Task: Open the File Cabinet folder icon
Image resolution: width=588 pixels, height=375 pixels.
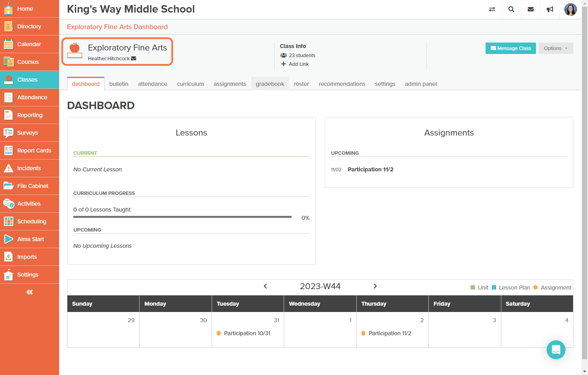Action: point(9,186)
